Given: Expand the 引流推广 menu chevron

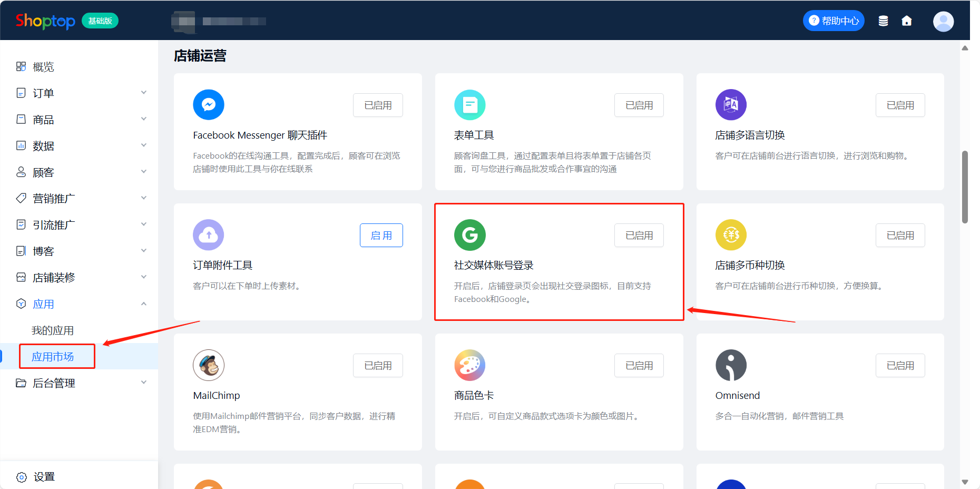Looking at the screenshot, I should [x=144, y=224].
